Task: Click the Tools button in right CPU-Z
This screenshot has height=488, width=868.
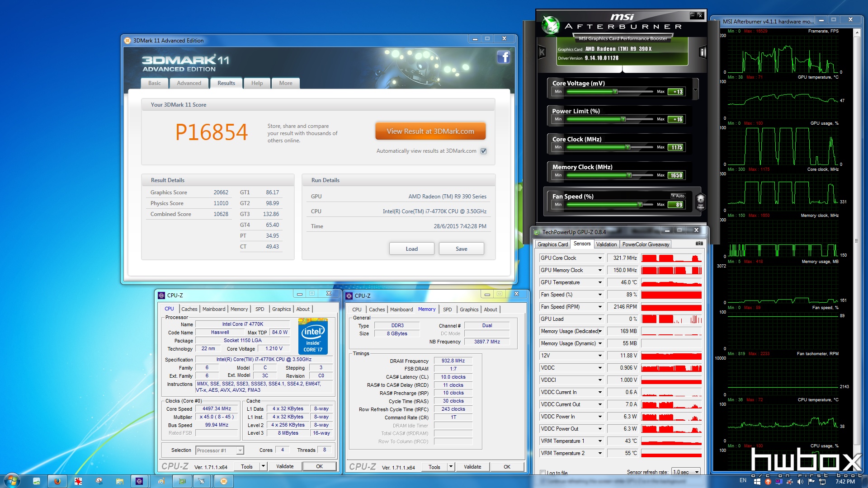Action: pos(434,467)
